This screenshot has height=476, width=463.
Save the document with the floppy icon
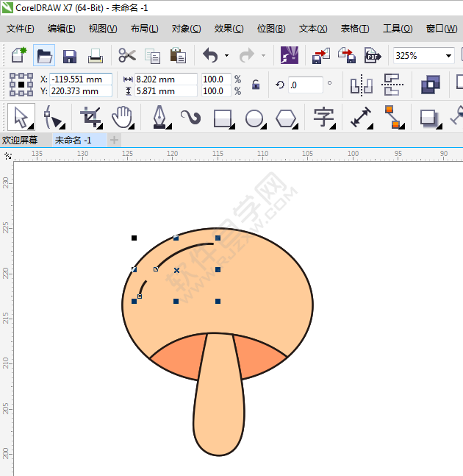70,56
